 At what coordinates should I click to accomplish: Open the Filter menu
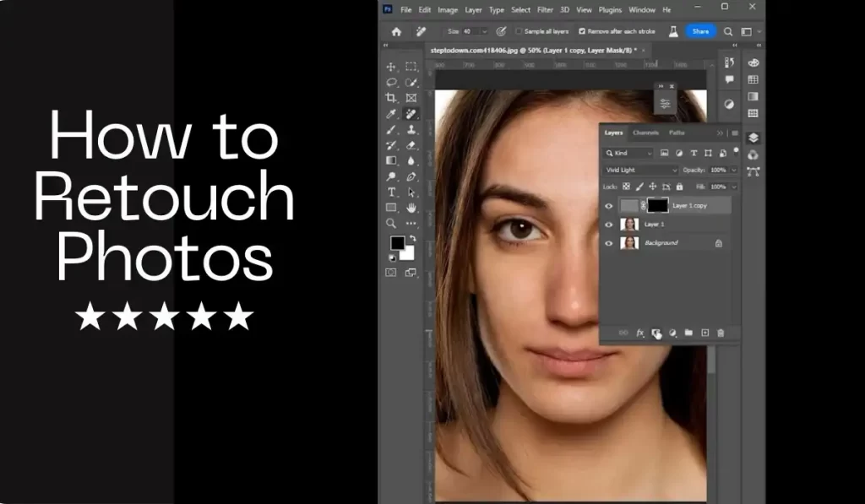[545, 9]
